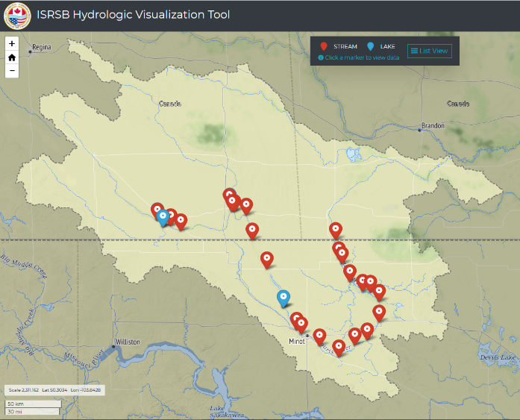520x420 pixels.
Task: Click the Big Muddy Creek label near the border
Action: tap(24, 266)
